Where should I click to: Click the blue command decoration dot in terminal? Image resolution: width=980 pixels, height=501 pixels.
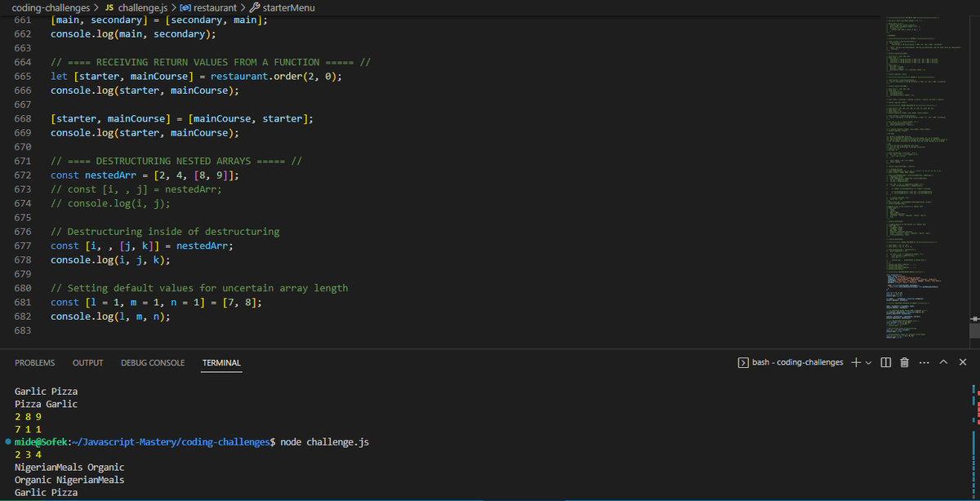(7, 441)
